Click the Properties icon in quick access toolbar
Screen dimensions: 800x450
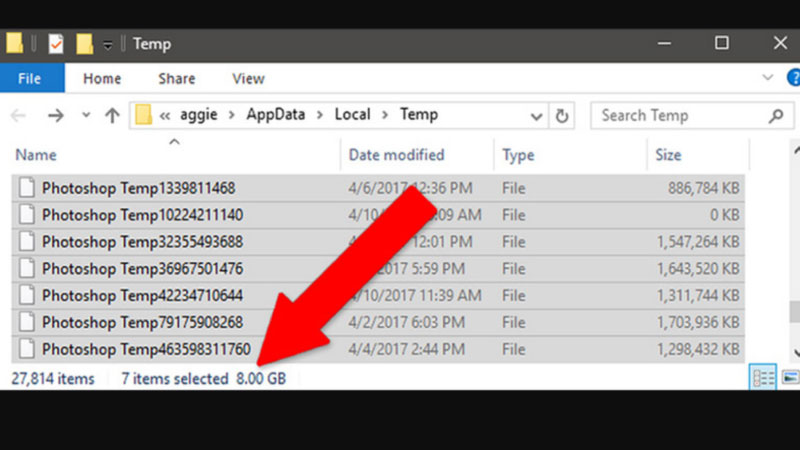56,43
